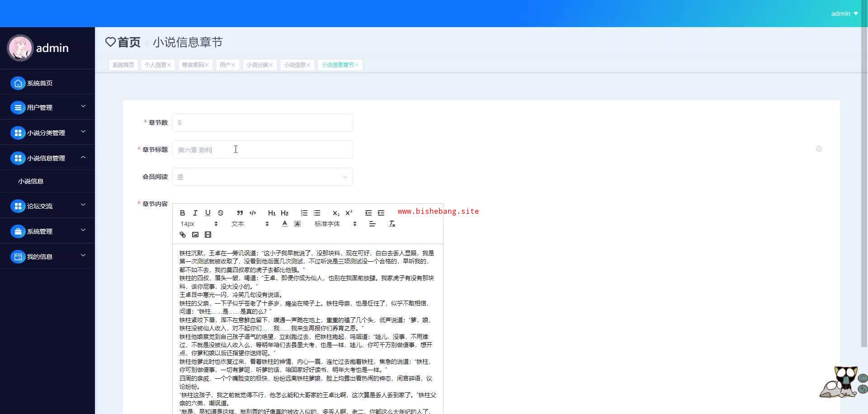Close the 修改密码 tab
The width and height of the screenshot is (868, 414).
tap(207, 65)
